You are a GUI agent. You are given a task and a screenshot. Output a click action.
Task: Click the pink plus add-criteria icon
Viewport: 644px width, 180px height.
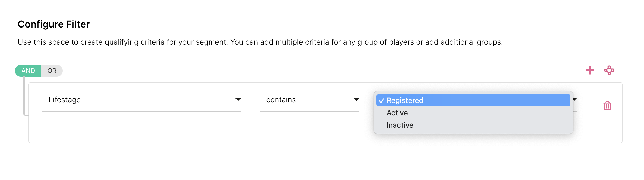(590, 71)
